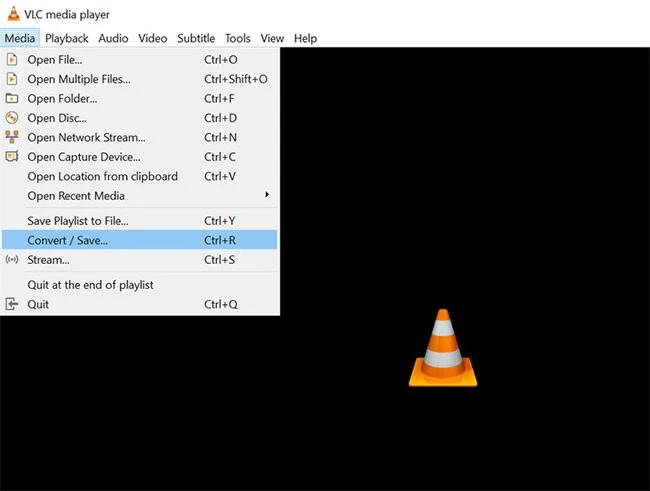
Task: Click the Stream broadcast icon
Action: point(12,260)
